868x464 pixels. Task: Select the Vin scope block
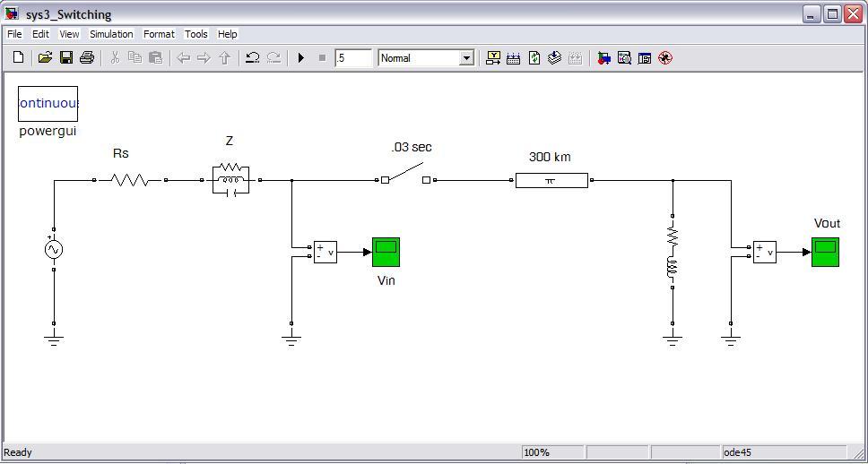coord(386,253)
